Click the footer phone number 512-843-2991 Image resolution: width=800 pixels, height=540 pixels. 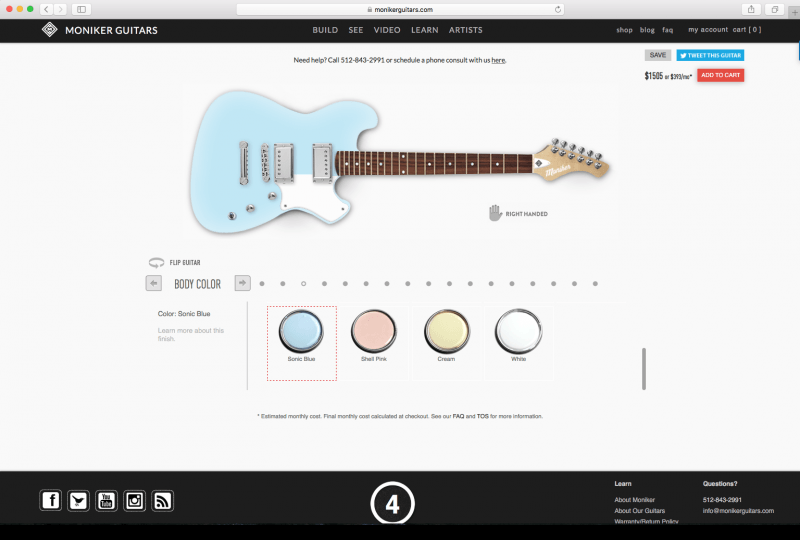(x=722, y=500)
